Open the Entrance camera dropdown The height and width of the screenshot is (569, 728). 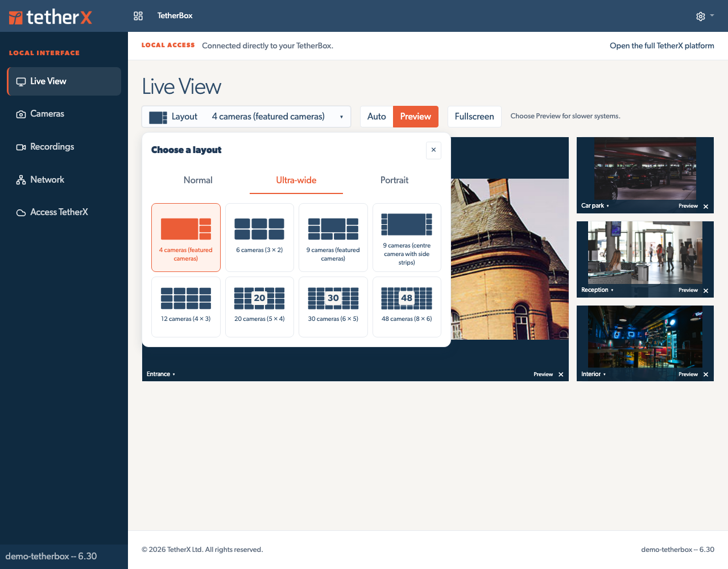point(161,374)
